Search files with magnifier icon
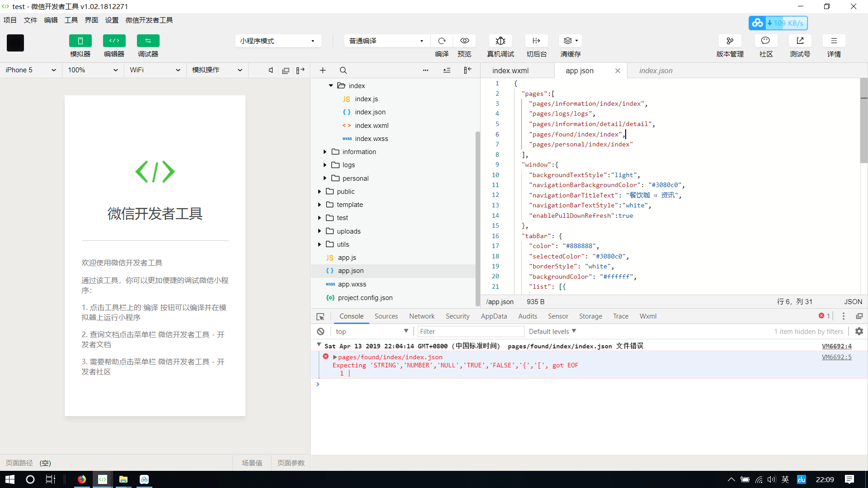 coord(343,70)
